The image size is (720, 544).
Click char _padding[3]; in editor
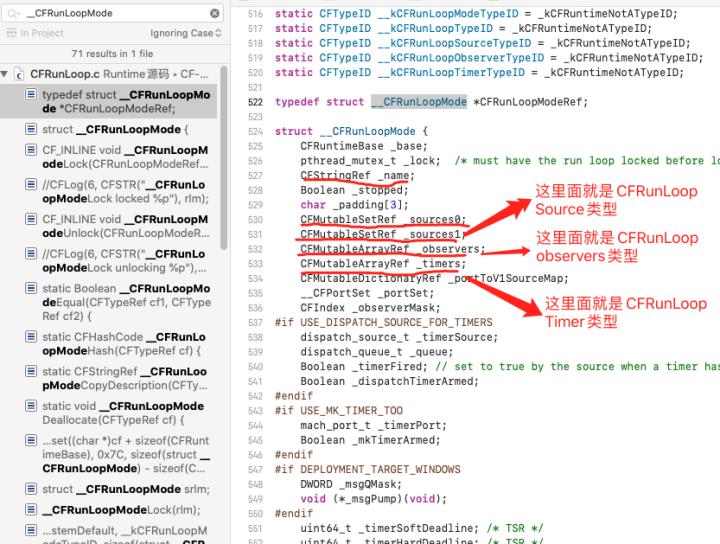[x=354, y=205]
